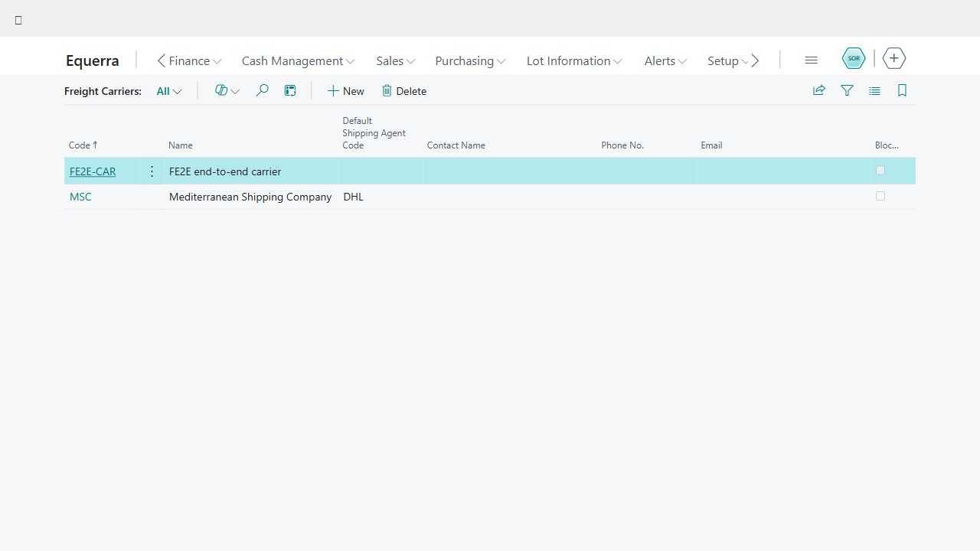980x551 pixels.
Task: Click the empty Email cell of FE2E-CAR
Action: point(784,171)
